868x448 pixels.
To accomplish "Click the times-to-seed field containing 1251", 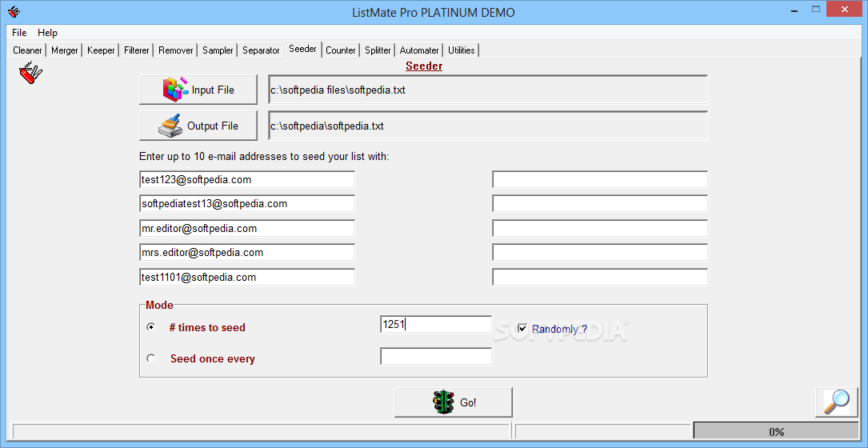I will [x=436, y=325].
